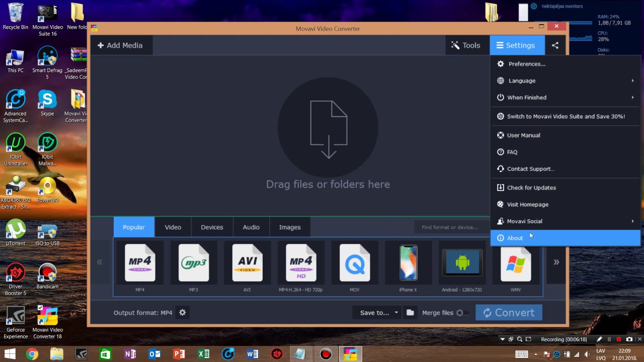Viewport: 644px width, 362px height.
Task: Click the Convert button
Action: (509, 313)
